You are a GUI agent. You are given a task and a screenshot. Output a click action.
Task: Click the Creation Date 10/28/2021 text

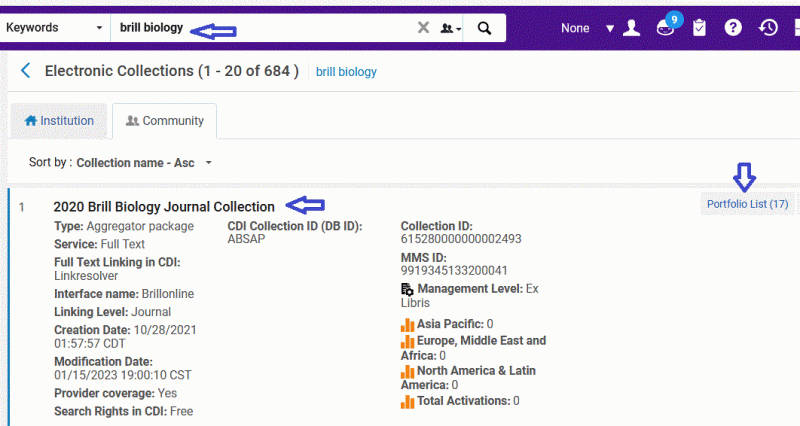click(125, 336)
